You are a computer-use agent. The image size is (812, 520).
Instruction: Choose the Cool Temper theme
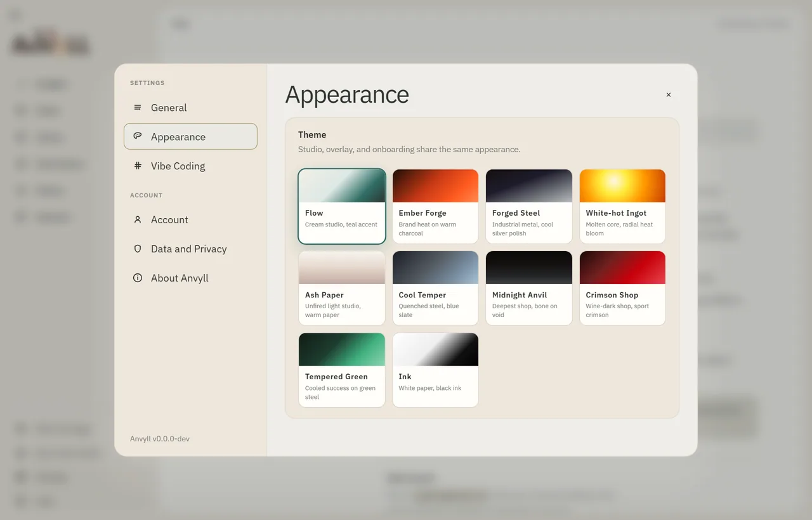point(435,288)
